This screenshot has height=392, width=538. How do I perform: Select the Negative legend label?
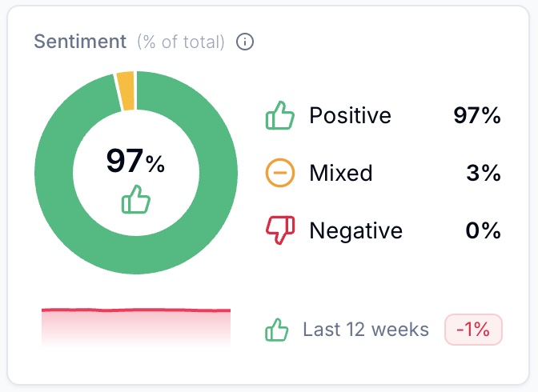click(x=355, y=231)
